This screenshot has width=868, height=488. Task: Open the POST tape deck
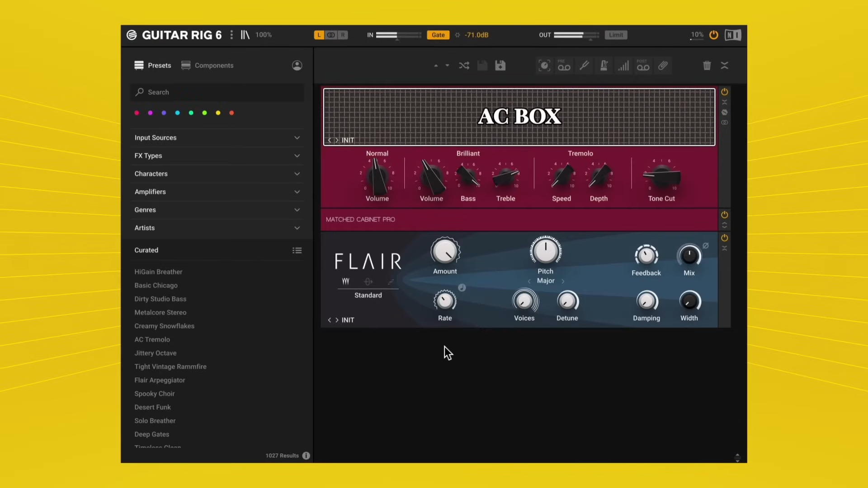click(643, 66)
